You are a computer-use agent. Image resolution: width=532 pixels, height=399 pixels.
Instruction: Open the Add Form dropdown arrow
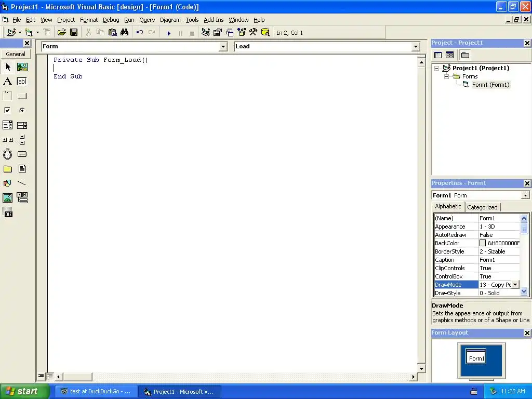tap(37, 33)
